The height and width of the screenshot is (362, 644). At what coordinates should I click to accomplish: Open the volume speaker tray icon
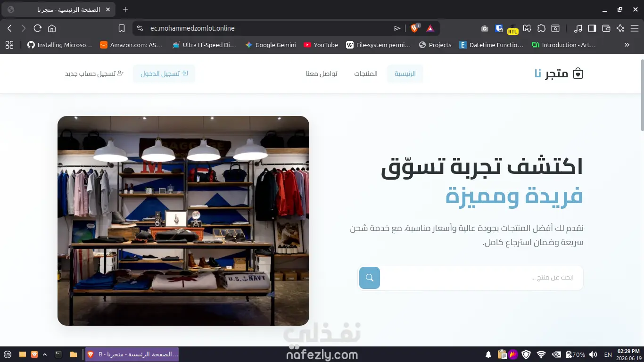coord(593,354)
